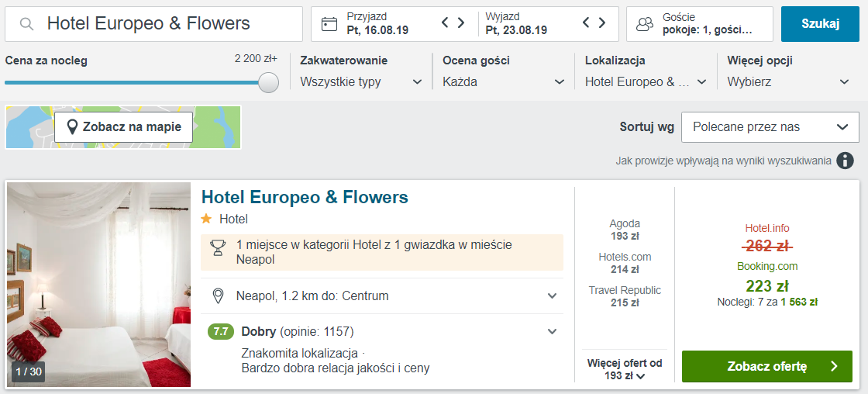Advance the Wyjazd date forward one day
The height and width of the screenshot is (394, 868).
click(602, 22)
